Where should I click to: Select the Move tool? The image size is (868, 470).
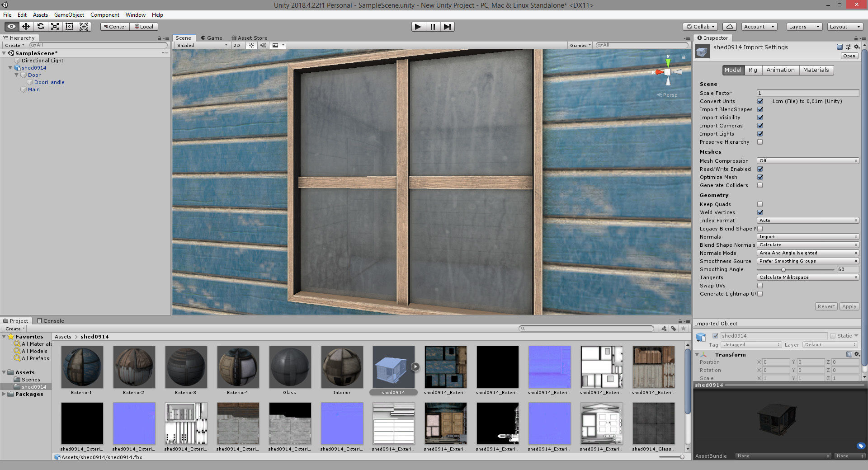click(x=26, y=27)
